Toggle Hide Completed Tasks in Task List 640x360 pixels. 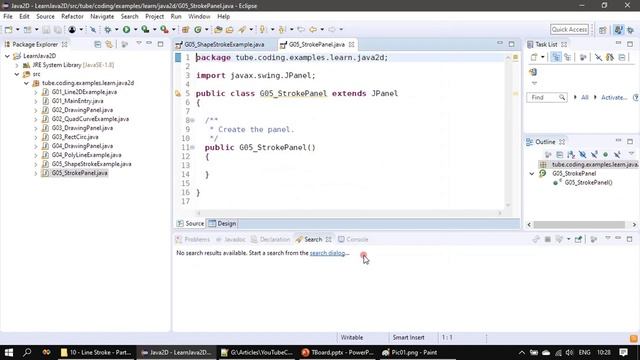pyautogui.click(x=598, y=57)
